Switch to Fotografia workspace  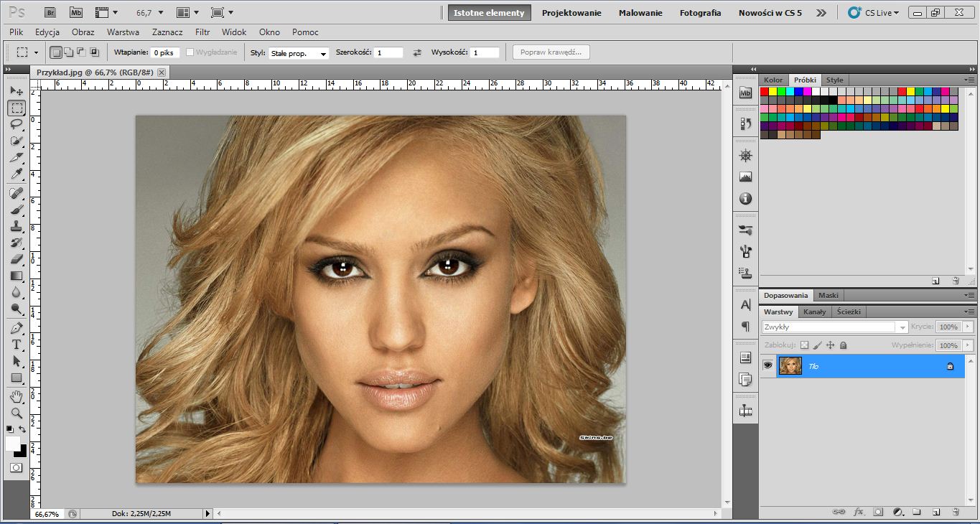pyautogui.click(x=701, y=13)
